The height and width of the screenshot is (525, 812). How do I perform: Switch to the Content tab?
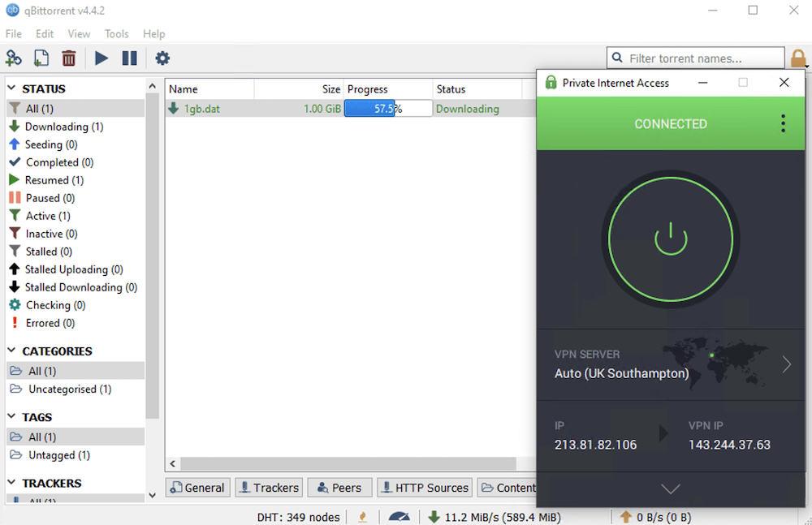(507, 487)
